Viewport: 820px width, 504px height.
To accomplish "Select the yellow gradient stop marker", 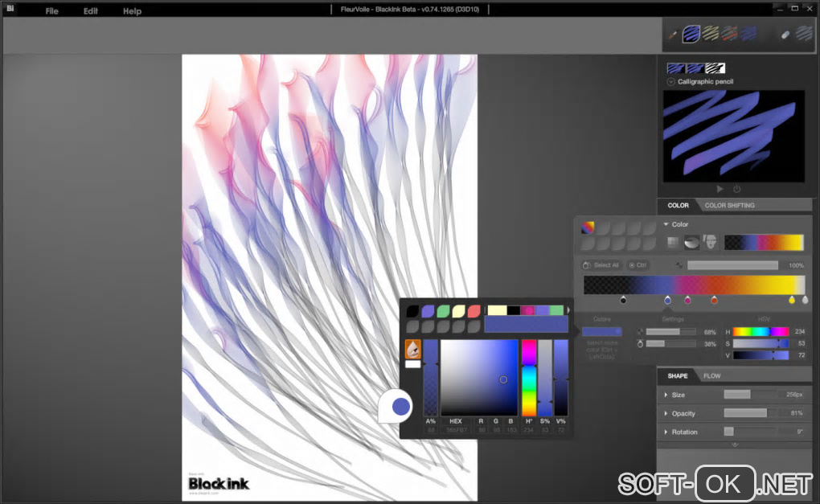I will pos(792,300).
